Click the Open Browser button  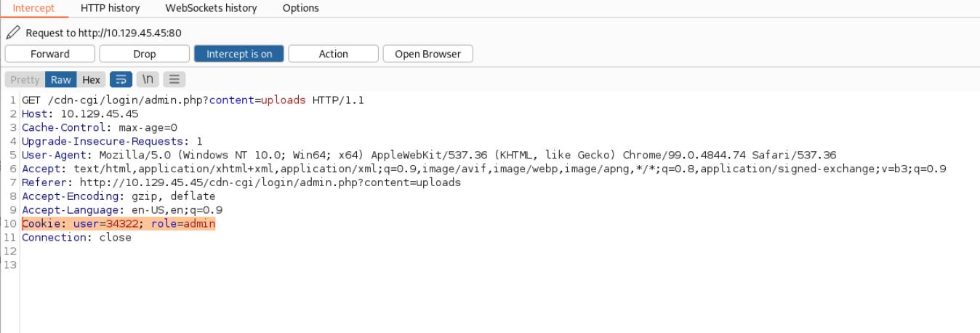pos(428,54)
